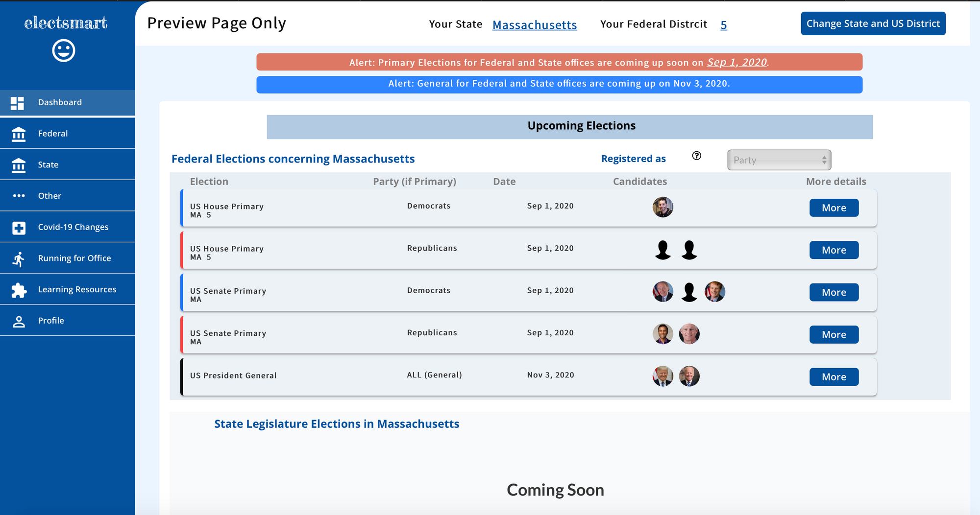Click the help icon beside Registered as

coord(696,156)
